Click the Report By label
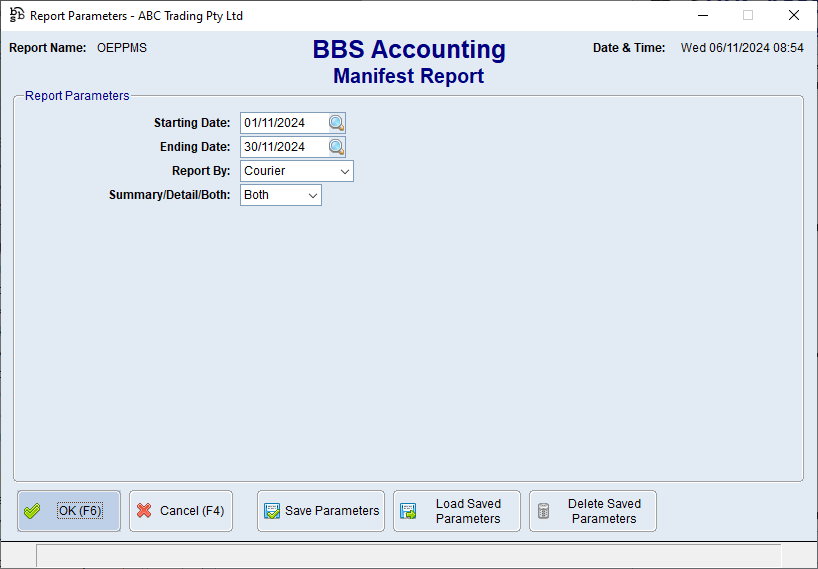This screenshot has height=569, width=818. [x=201, y=171]
